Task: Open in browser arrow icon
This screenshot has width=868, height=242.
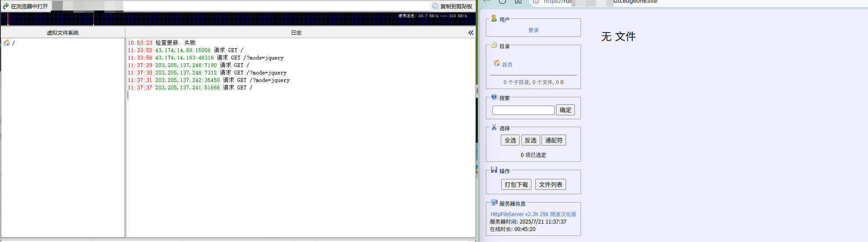Action: click(6, 6)
